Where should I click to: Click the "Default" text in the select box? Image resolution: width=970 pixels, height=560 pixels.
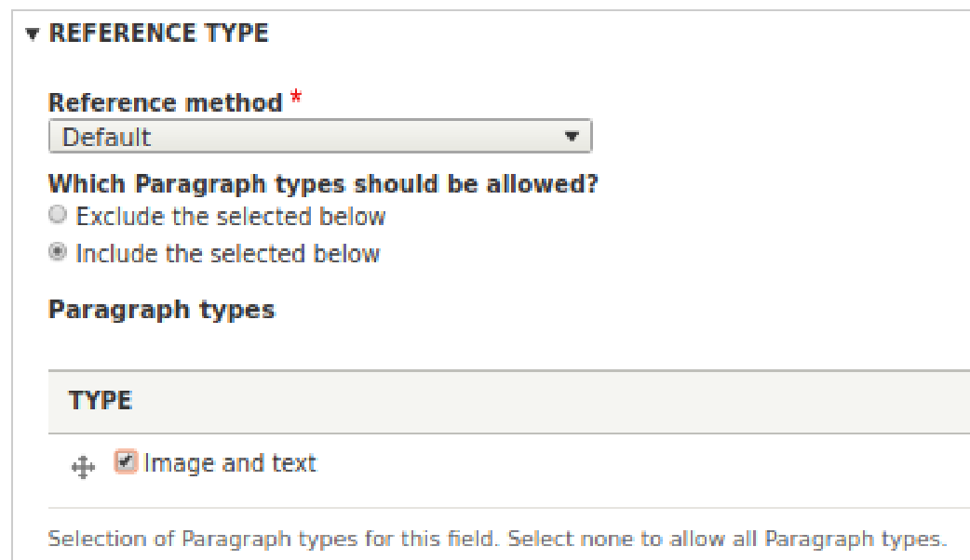click(106, 138)
